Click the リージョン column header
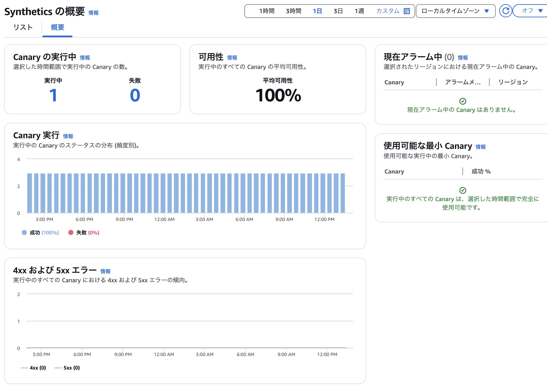 pos(513,82)
